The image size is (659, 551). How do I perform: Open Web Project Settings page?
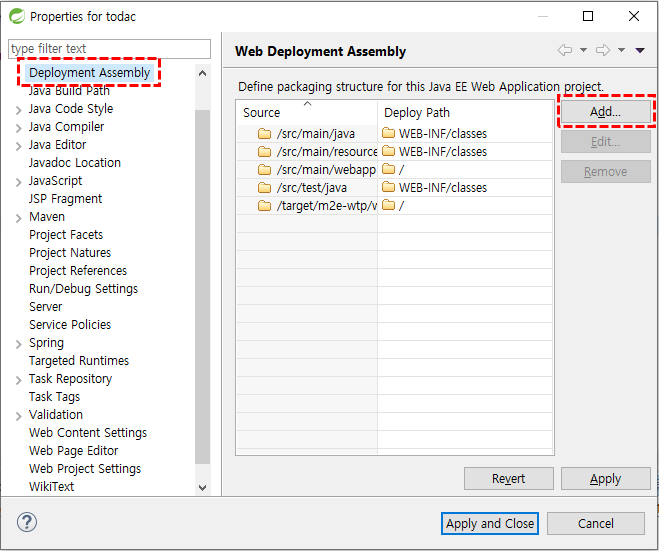coord(85,469)
